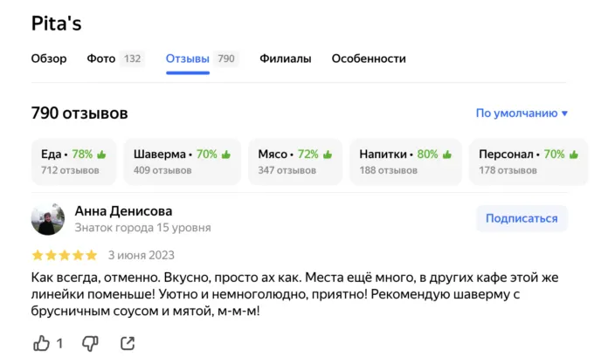Click the thumbs-up icon in the 'Еда' chip
Screen dimensions: 594x364
tap(101, 155)
